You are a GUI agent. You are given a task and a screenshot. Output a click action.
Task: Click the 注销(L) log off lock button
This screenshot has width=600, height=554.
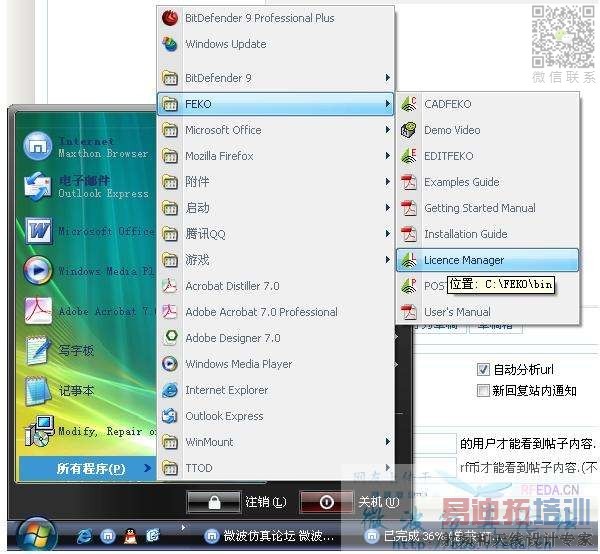214,502
